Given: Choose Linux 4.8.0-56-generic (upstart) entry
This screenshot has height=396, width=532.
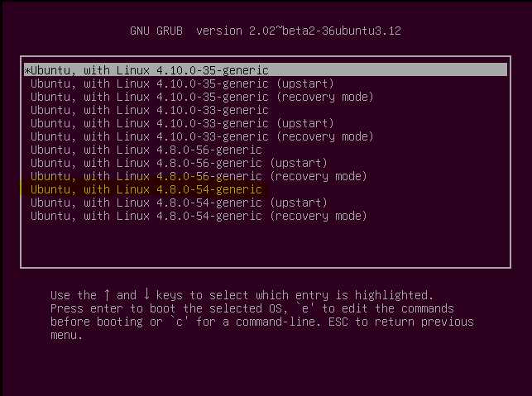Looking at the screenshot, I should point(179,163).
